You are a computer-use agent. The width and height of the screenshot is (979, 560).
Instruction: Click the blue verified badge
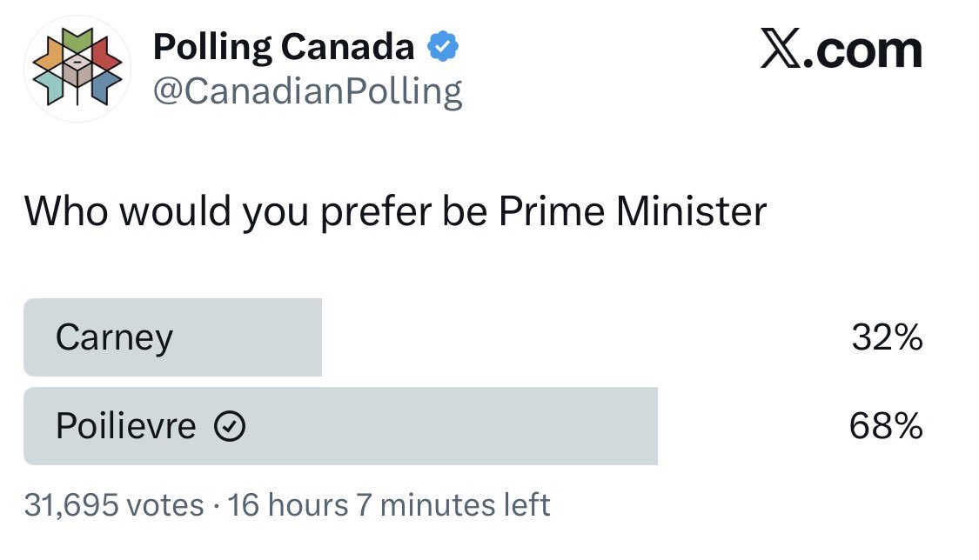click(443, 49)
